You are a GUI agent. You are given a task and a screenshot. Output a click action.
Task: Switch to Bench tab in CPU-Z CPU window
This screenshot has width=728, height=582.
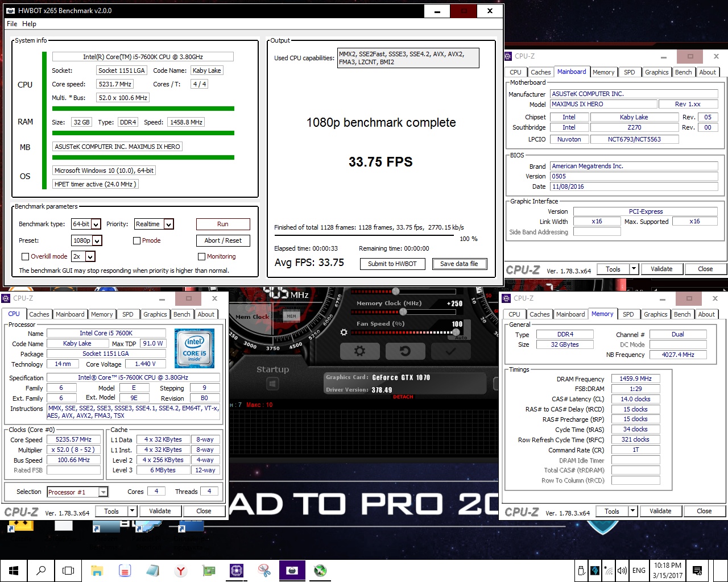point(182,314)
